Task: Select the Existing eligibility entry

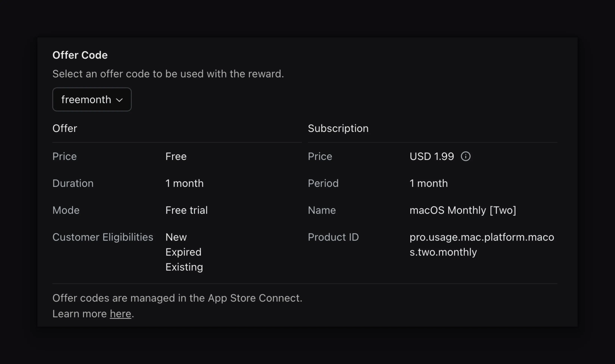Action: click(x=184, y=267)
